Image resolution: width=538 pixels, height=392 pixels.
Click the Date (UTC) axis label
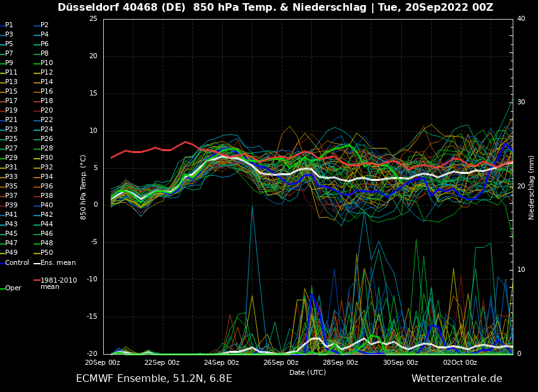click(308, 372)
